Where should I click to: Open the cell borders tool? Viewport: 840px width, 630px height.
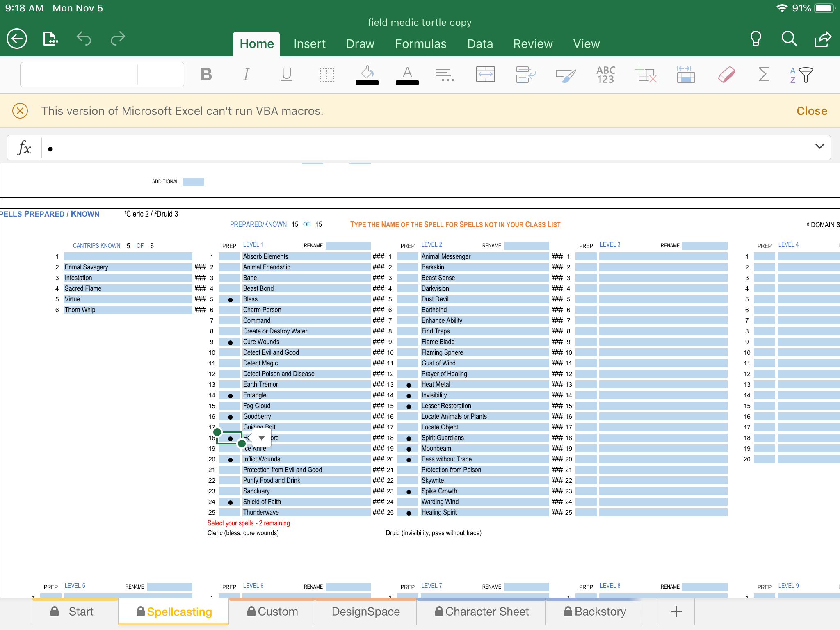[x=327, y=75]
